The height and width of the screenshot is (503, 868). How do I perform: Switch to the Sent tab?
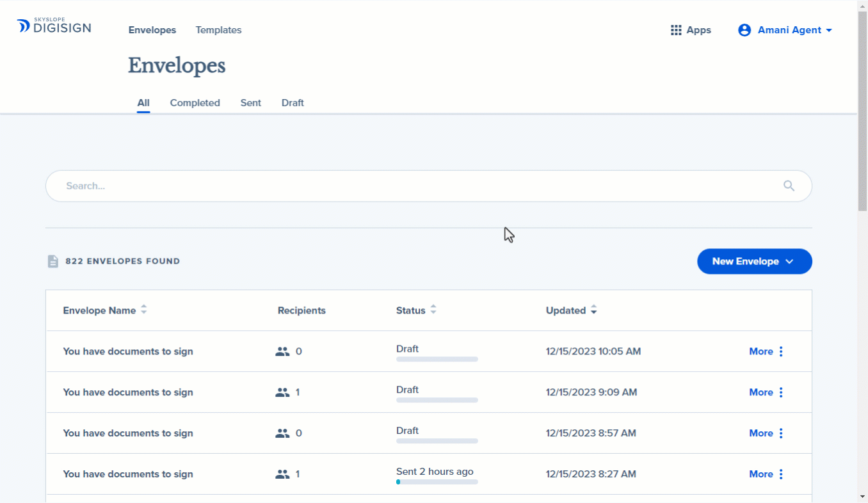click(x=251, y=102)
